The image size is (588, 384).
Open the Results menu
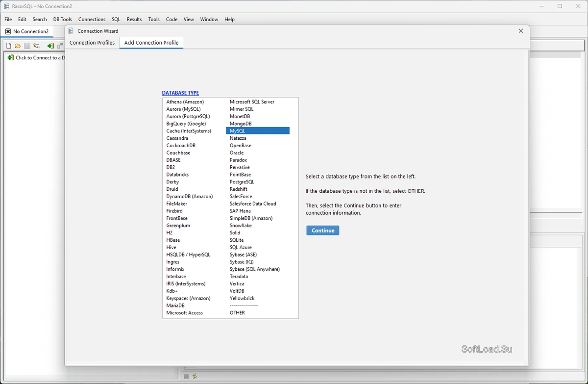[x=134, y=19]
